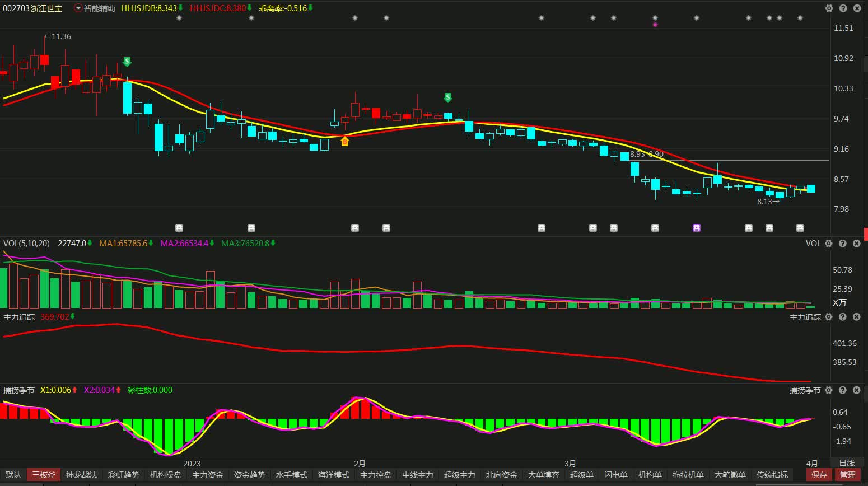The height and width of the screenshot is (486, 868).
Task: Open the 日线 period selector
Action: pos(847,463)
